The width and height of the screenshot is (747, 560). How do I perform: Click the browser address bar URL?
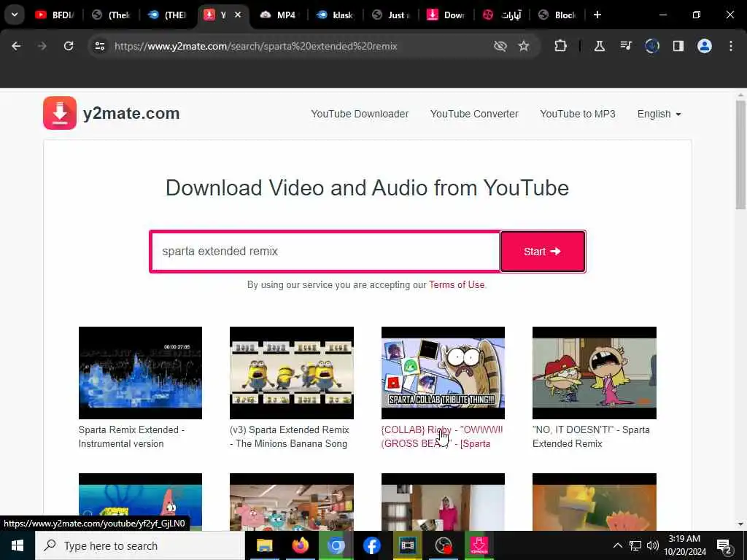(x=256, y=46)
